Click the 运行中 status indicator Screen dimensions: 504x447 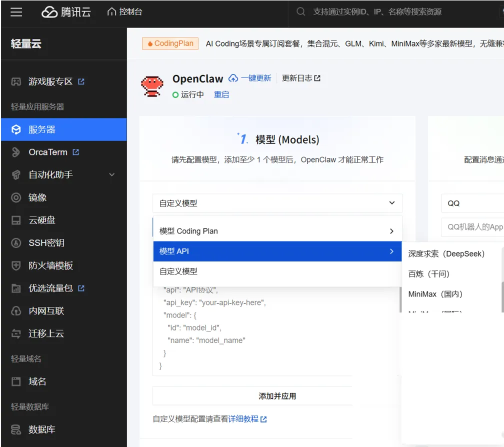pos(188,94)
